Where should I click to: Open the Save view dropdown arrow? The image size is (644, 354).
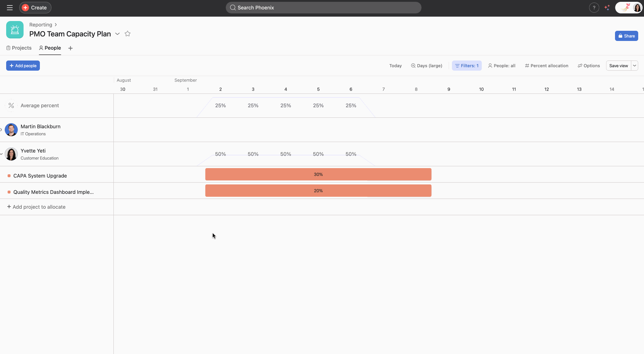click(x=635, y=66)
